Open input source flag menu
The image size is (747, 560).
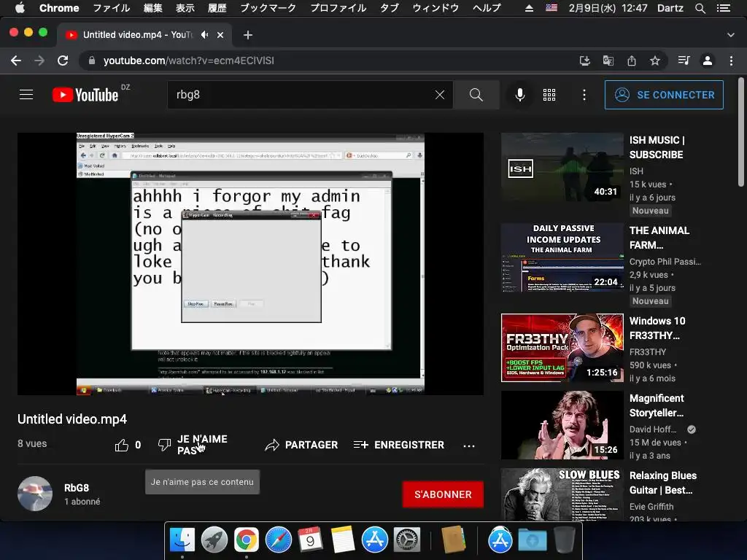(551, 8)
